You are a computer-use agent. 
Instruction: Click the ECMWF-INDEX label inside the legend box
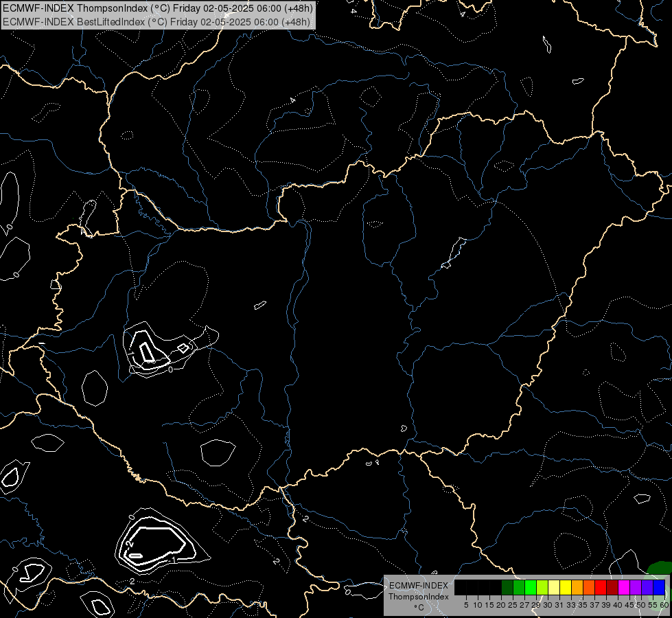point(419,586)
